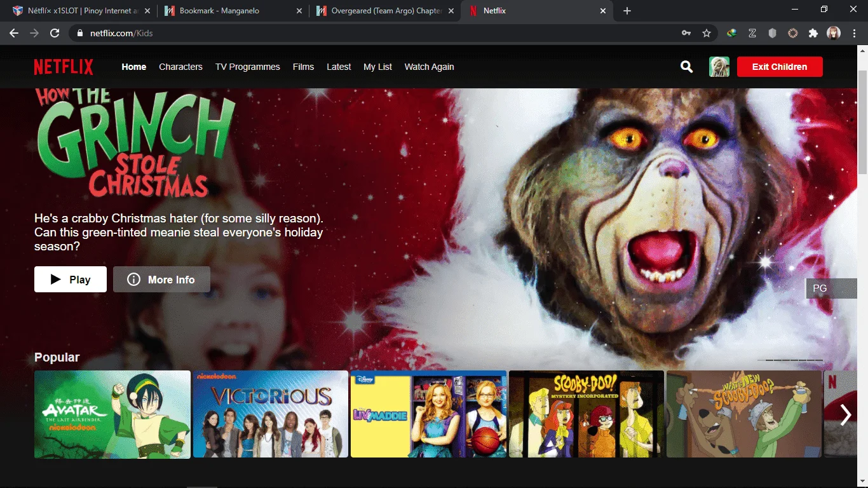Open Scooby-Doo Mystery Incorporated thumbnail

(x=587, y=414)
